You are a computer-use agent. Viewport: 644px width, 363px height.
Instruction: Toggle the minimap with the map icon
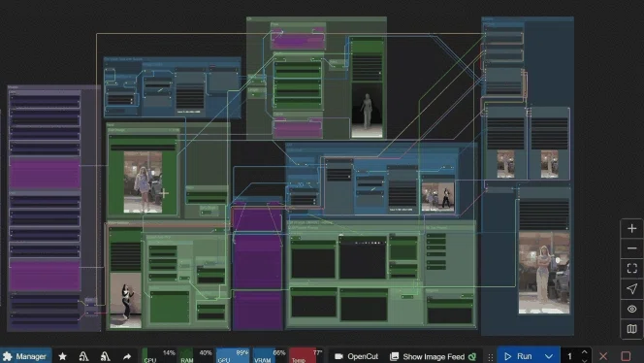click(x=632, y=328)
